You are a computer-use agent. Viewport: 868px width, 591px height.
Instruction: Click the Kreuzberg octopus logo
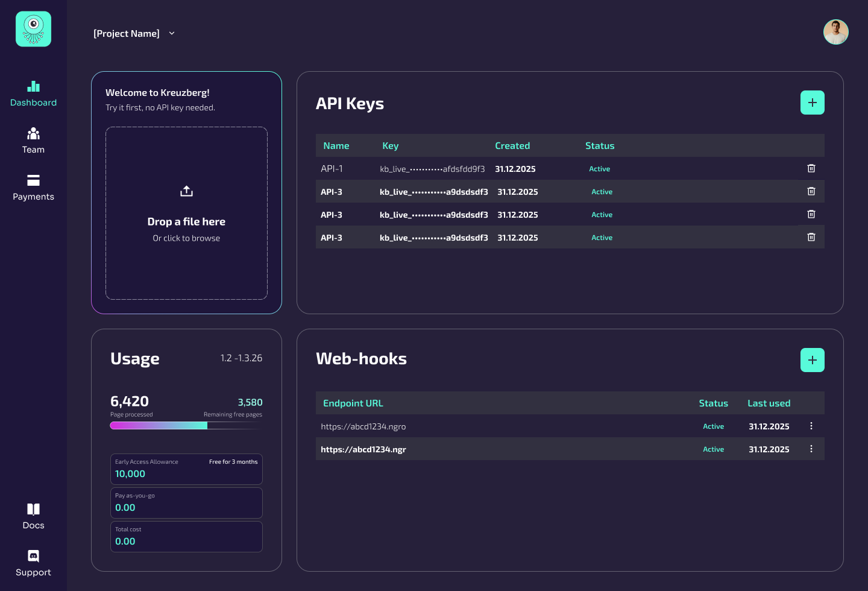click(33, 29)
